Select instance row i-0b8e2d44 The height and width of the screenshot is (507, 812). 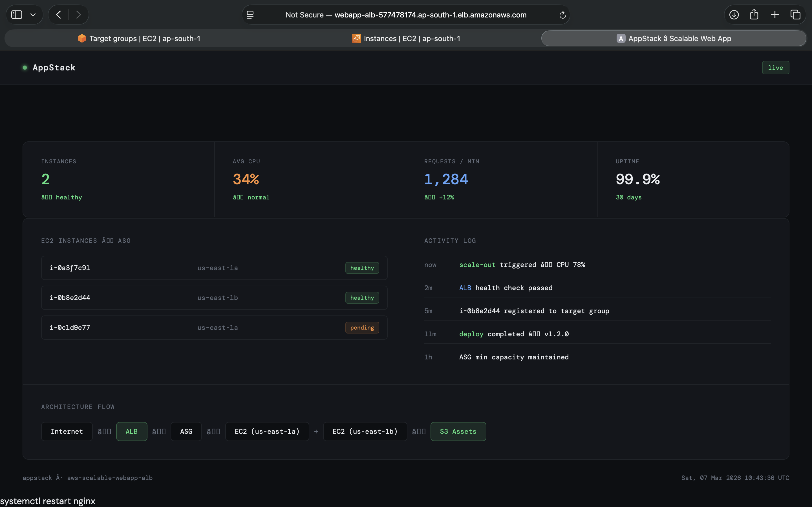click(x=214, y=297)
